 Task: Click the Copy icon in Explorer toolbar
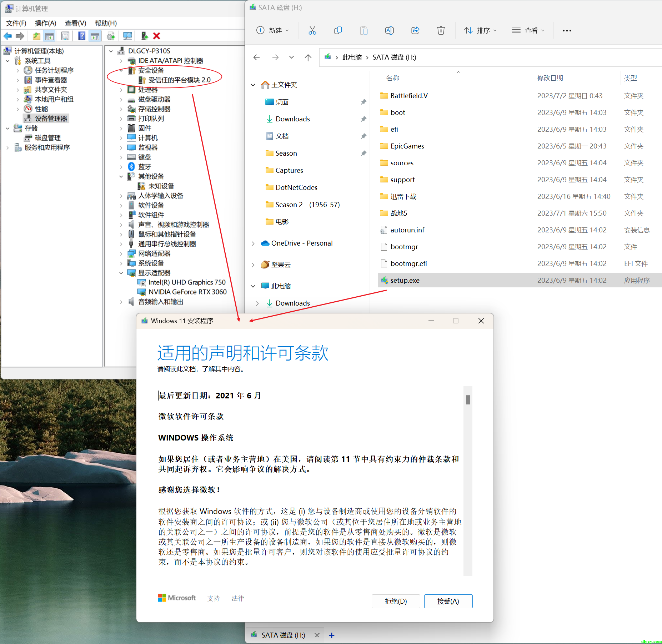[x=338, y=31]
